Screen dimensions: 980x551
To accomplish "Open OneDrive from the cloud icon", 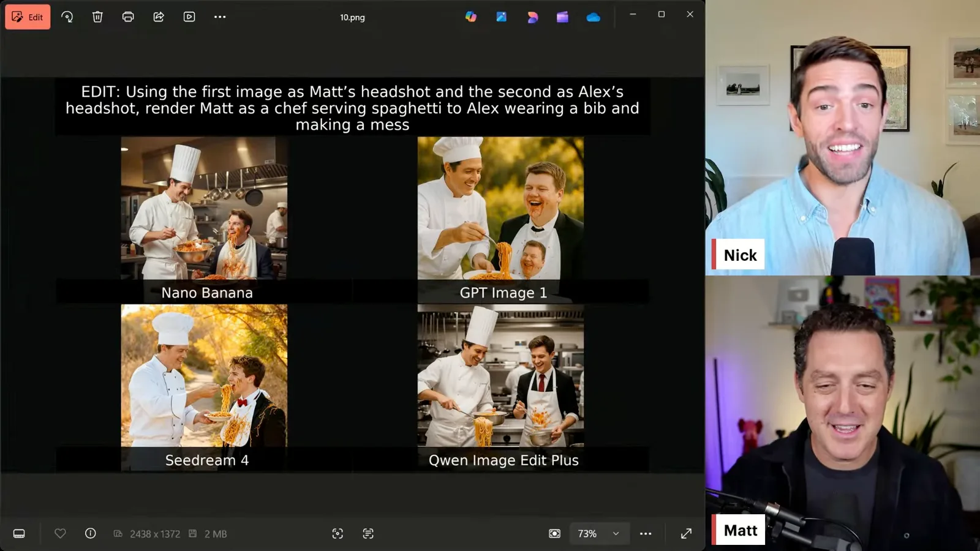I will pyautogui.click(x=593, y=18).
